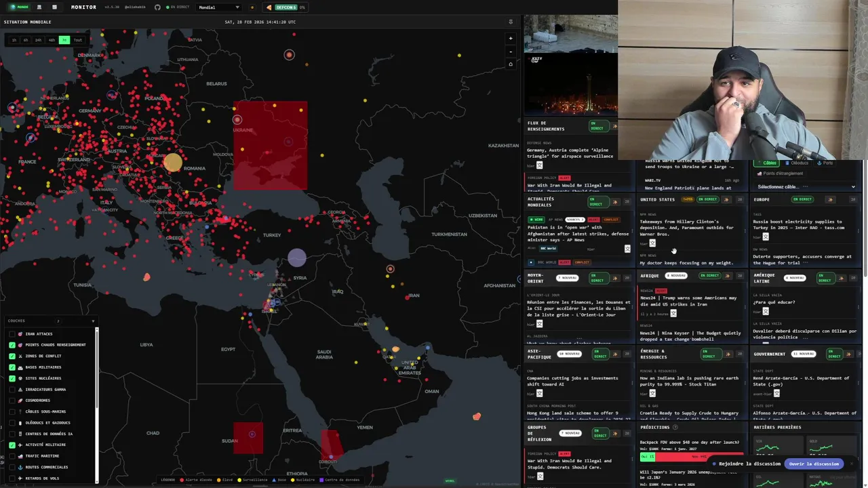Select the 7d time range
This screenshot has height=488, width=868.
click(x=64, y=40)
